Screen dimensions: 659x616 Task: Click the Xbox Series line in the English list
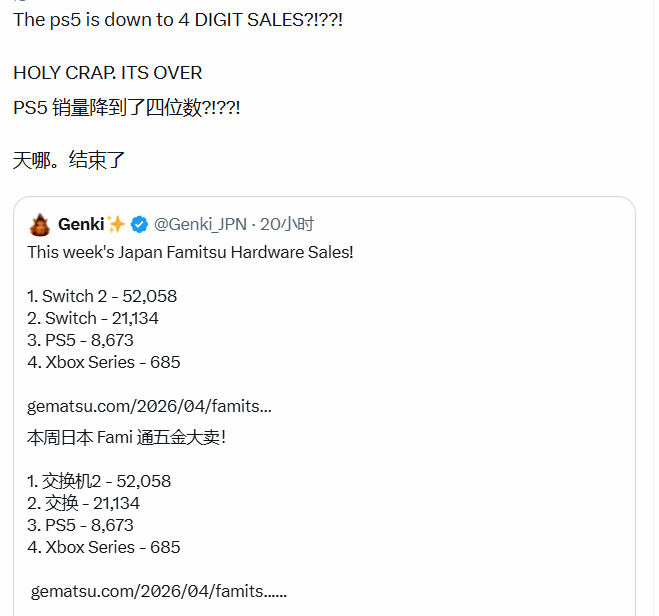pos(104,362)
